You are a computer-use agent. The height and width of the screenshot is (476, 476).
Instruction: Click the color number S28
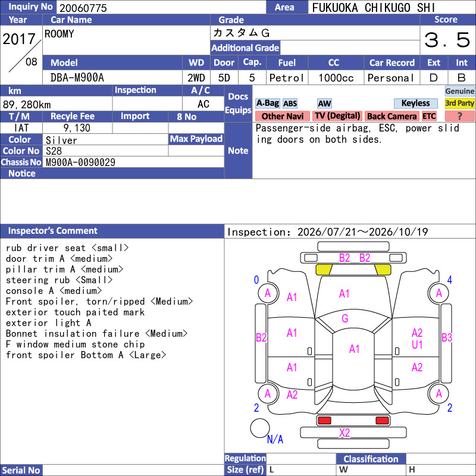click(x=54, y=151)
